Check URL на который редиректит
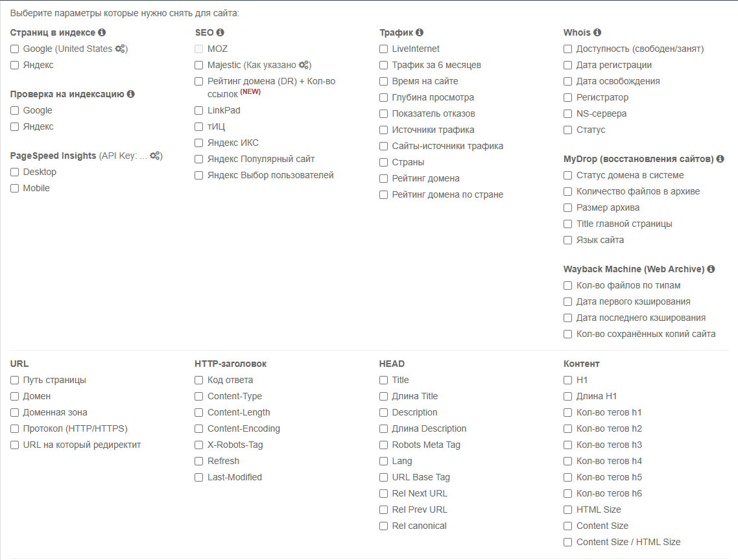This screenshot has width=738, height=560. point(15,445)
